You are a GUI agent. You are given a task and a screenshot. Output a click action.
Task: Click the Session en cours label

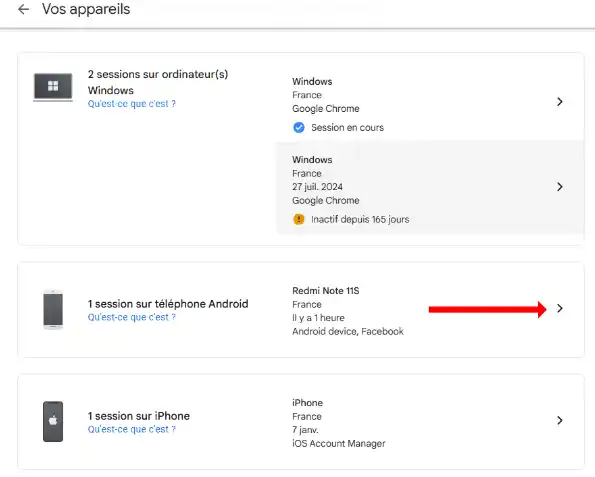pyautogui.click(x=348, y=128)
